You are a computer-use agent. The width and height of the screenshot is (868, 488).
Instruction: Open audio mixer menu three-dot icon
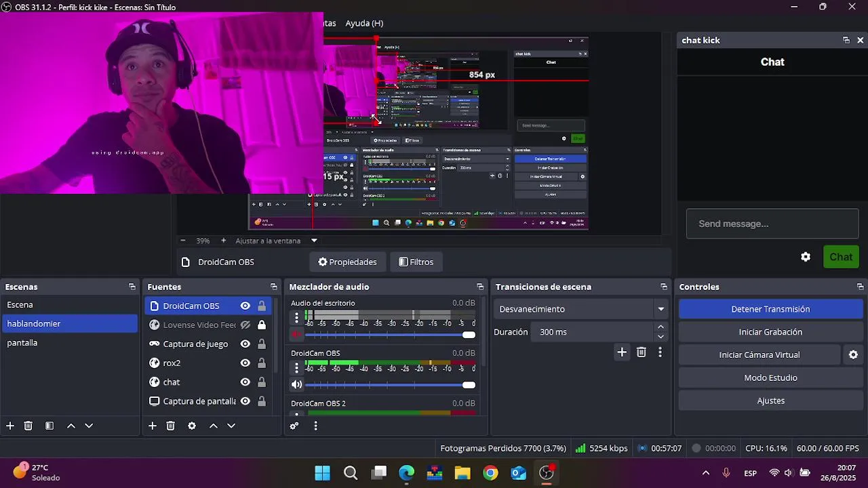(315, 426)
